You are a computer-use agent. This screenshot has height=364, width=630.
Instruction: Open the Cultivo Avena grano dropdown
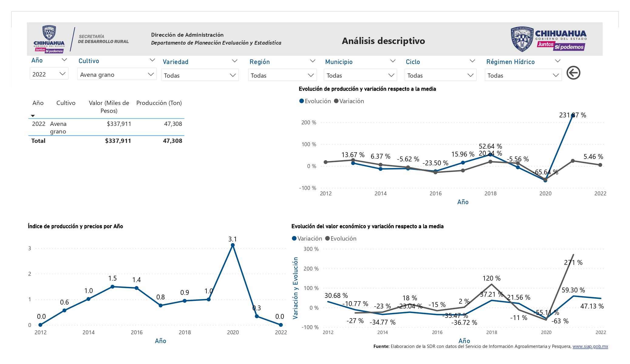click(117, 74)
